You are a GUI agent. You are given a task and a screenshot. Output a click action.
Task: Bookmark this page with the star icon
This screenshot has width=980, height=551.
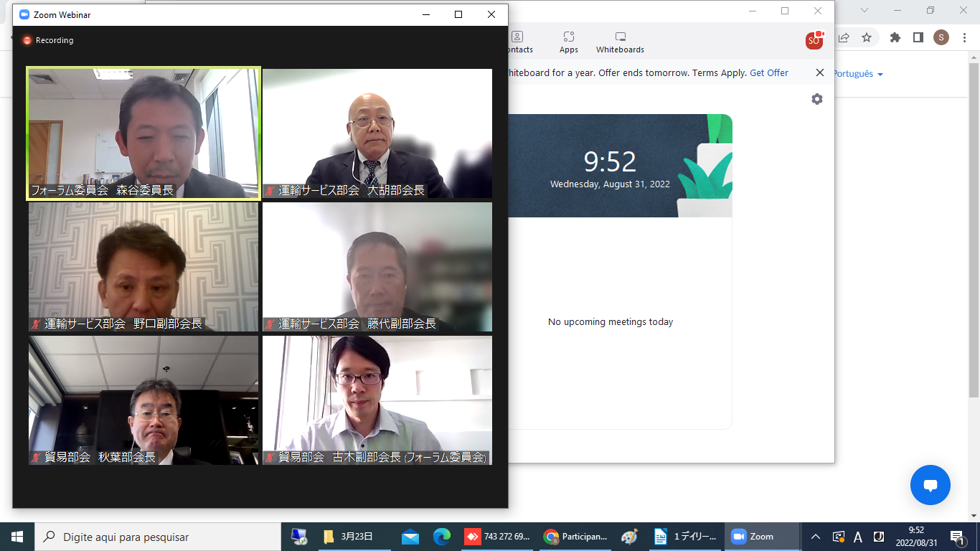(x=867, y=37)
